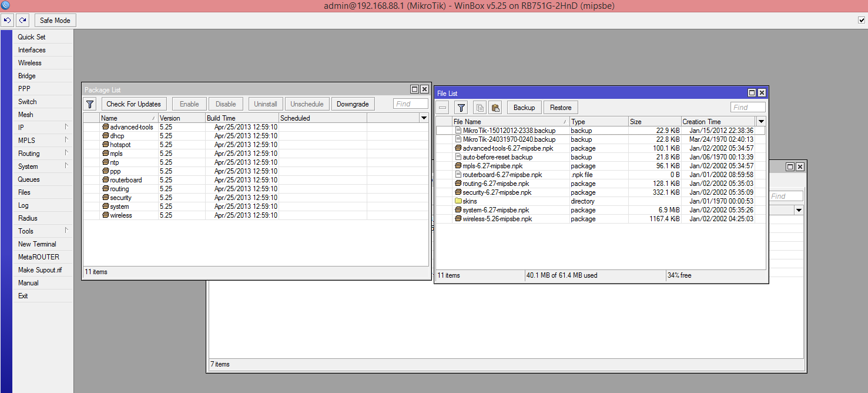Viewport: 868px width, 393px height.
Task: Click the package icon beside hotspot
Action: click(105, 145)
